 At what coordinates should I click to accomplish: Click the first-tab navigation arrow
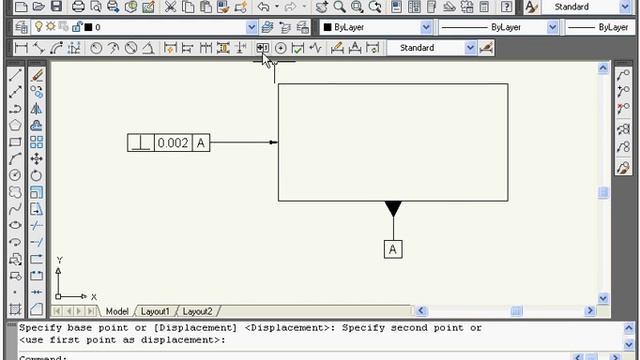57,311
